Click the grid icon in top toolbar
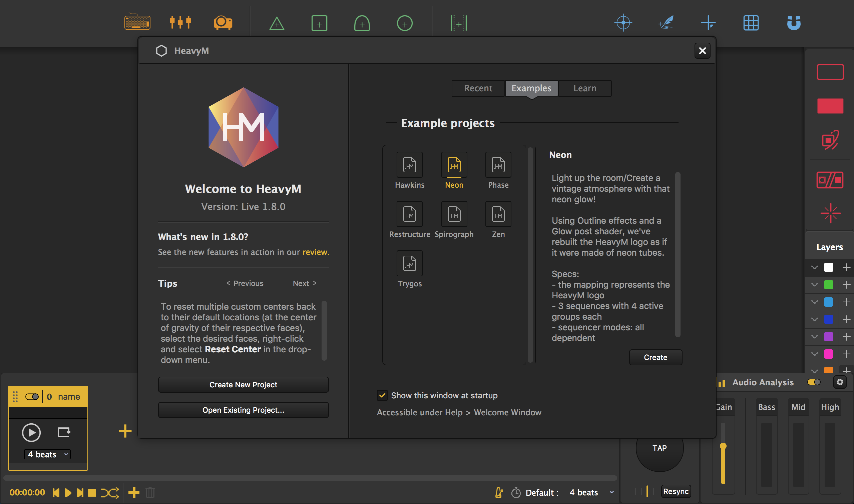854x504 pixels. tap(751, 23)
